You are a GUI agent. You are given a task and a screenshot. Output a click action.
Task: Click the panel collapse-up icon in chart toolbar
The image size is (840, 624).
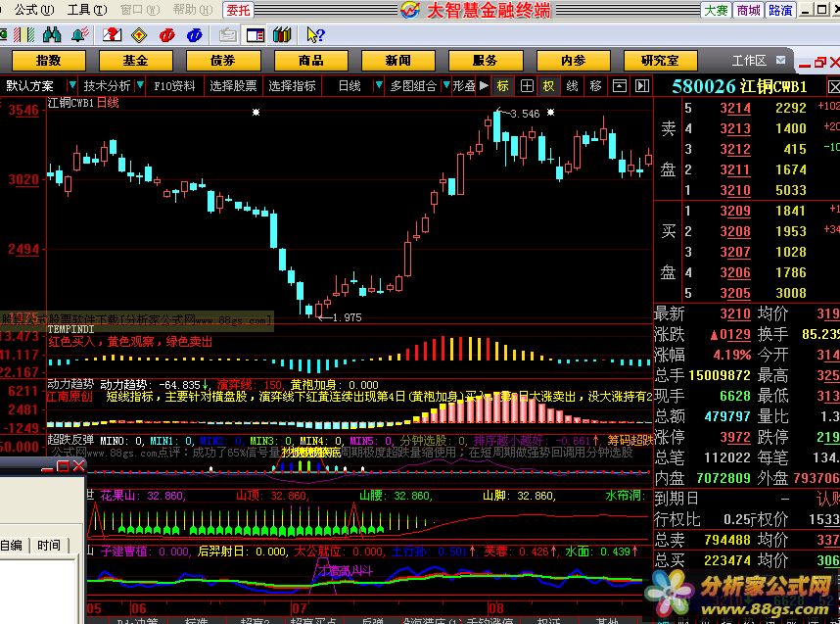coord(620,86)
